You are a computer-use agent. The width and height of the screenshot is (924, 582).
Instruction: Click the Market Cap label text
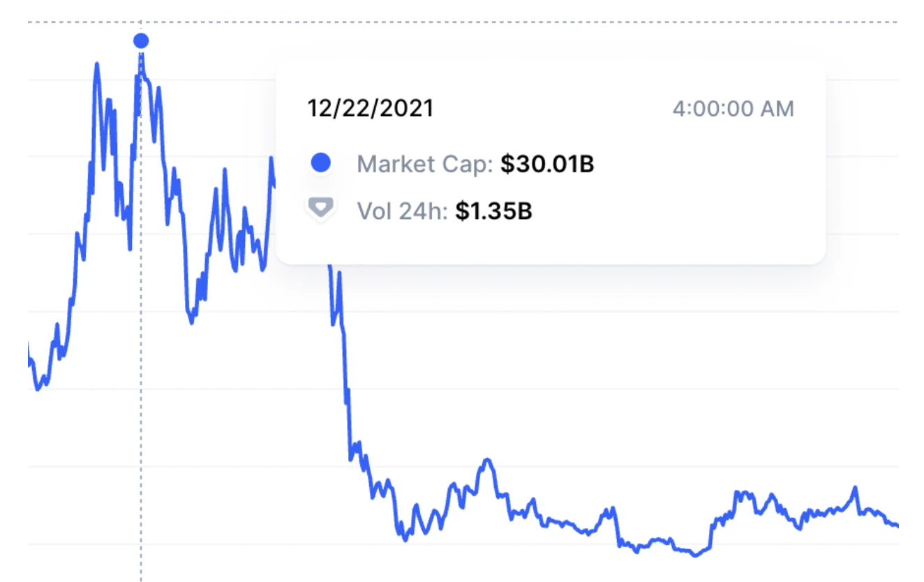(425, 165)
